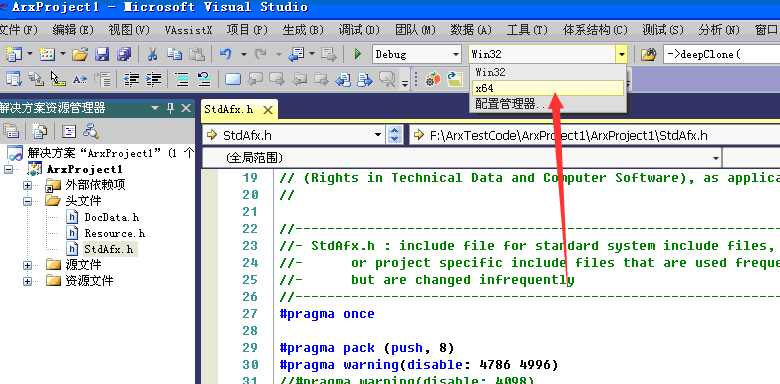The image size is (780, 384).
Task: Click the Decrease Indent toolbar icon
Action: click(131, 79)
